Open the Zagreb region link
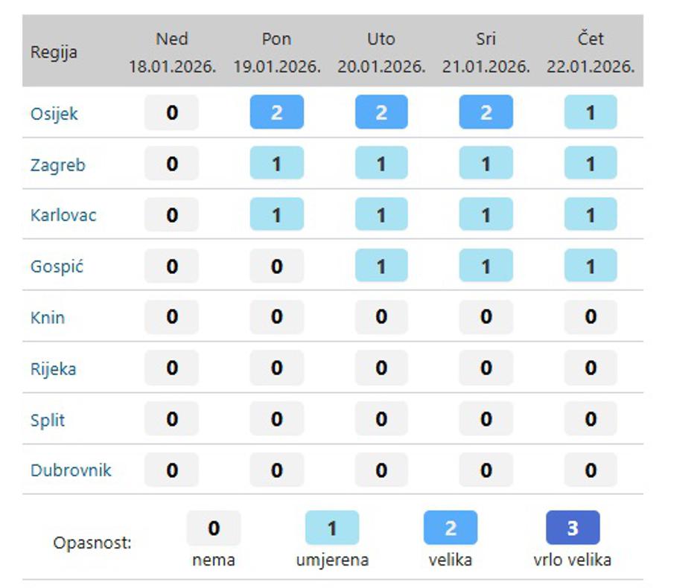 (57, 165)
